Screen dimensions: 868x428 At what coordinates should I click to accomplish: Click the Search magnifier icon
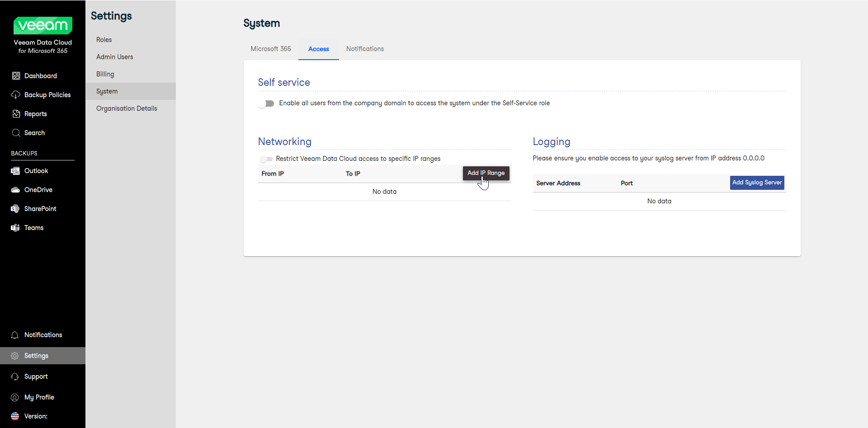click(x=16, y=133)
